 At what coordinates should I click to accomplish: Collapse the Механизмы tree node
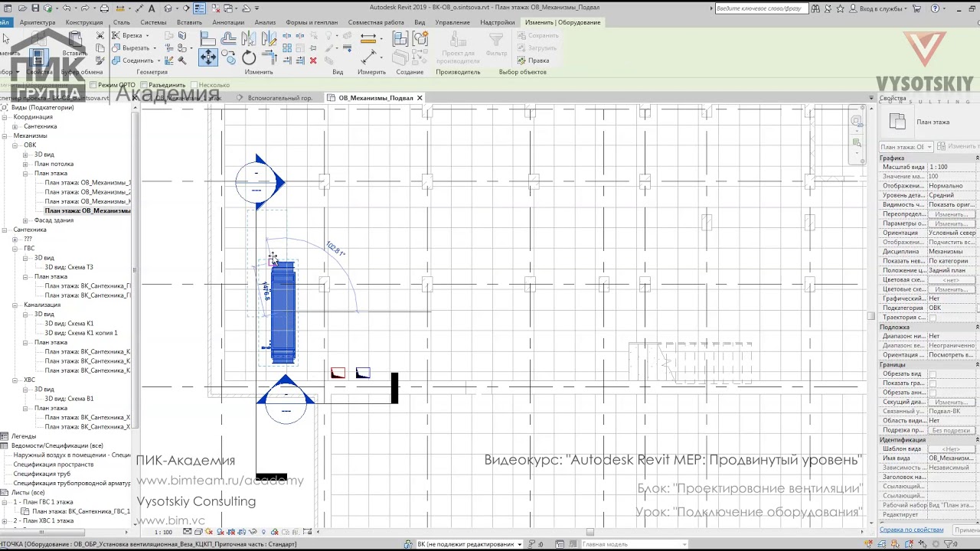[5, 135]
